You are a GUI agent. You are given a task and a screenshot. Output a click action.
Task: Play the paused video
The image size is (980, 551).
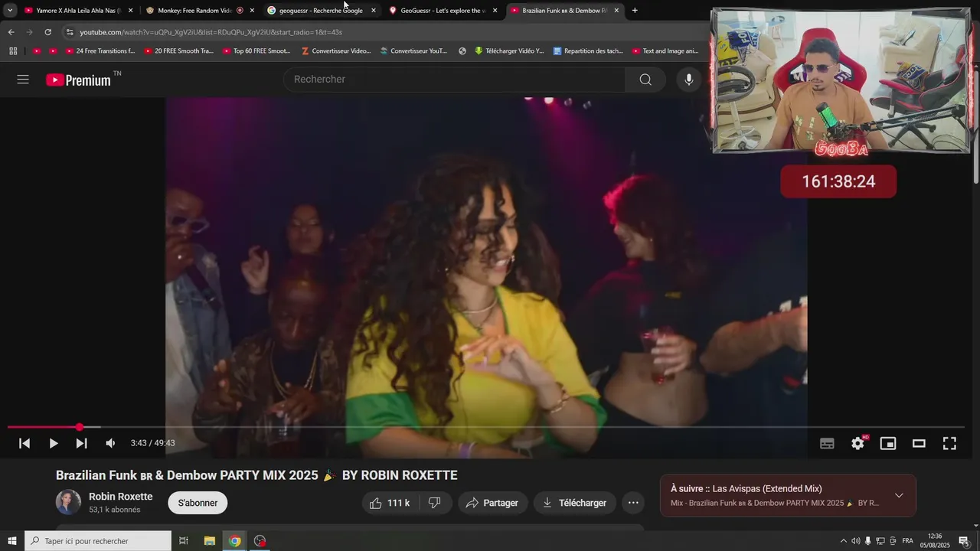(53, 443)
